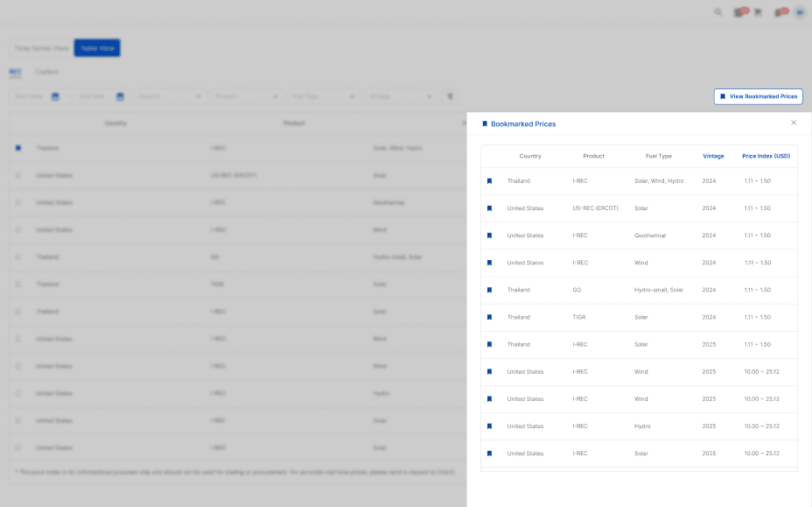
Task: Open the notifications bell icon
Action: [x=739, y=12]
